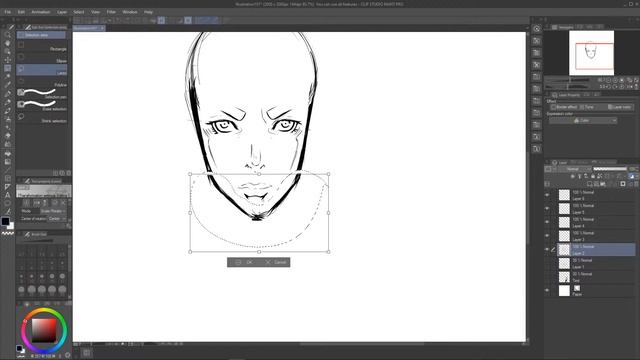Select the Pen tool in left toolbar
Screen dimensions: 640x360
[x=8, y=94]
